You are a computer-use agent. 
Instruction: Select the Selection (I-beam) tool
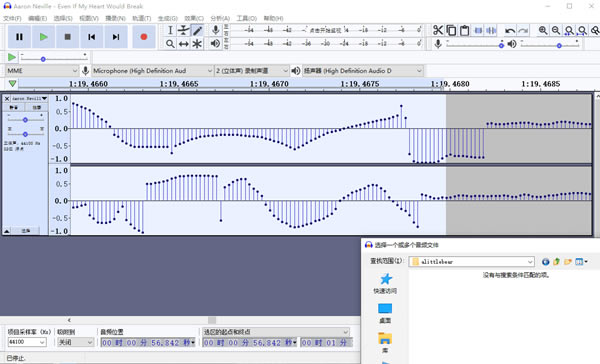coord(170,30)
